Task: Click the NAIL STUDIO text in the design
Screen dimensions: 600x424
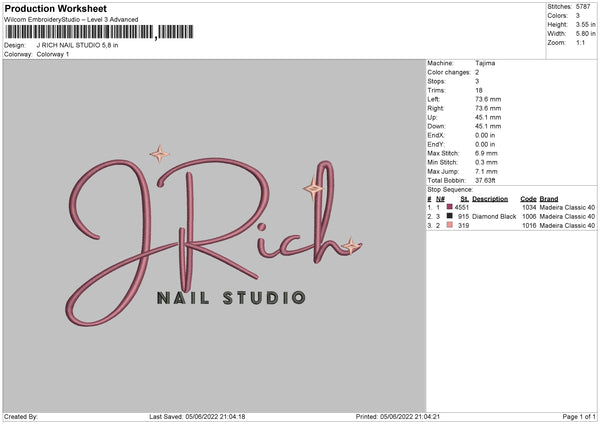Action: (x=230, y=297)
